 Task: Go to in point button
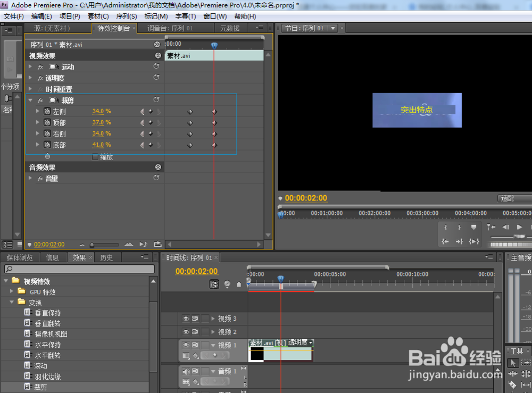[x=445, y=241]
